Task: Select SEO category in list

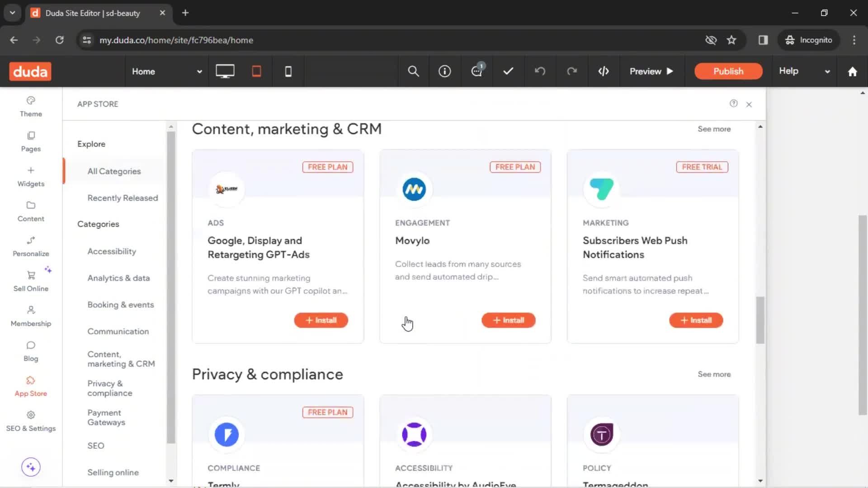Action: tap(96, 446)
